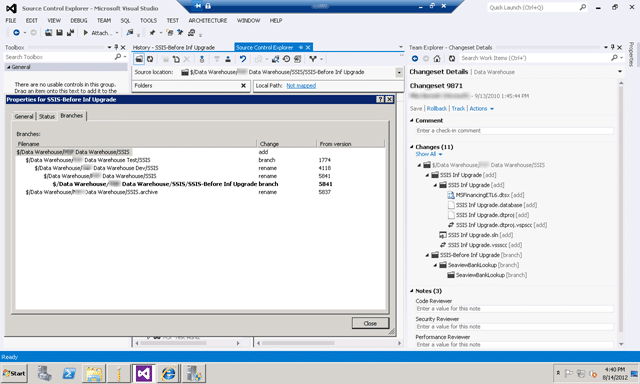Switch to the Status tab in Properties
Screen dimensions: 640x384
tap(47, 116)
